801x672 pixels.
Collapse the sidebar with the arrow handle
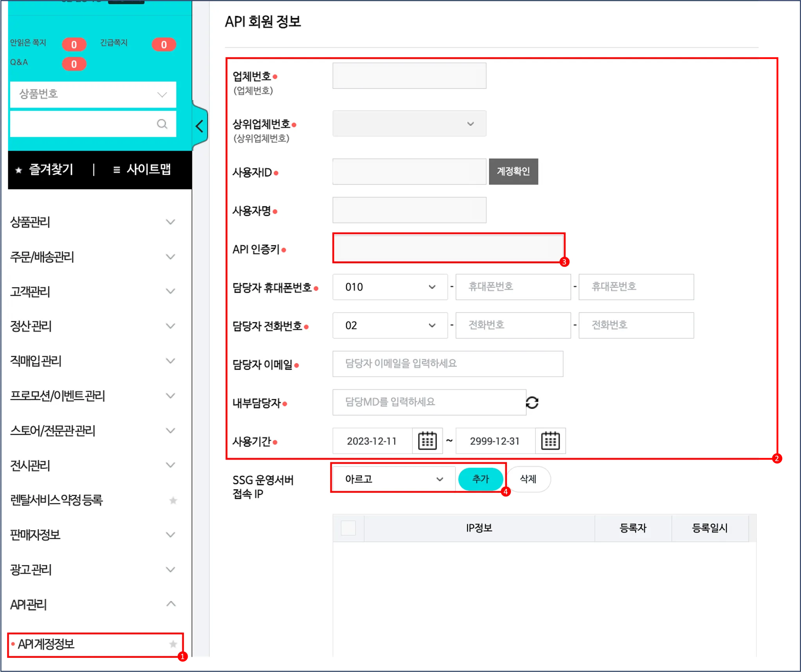click(199, 126)
